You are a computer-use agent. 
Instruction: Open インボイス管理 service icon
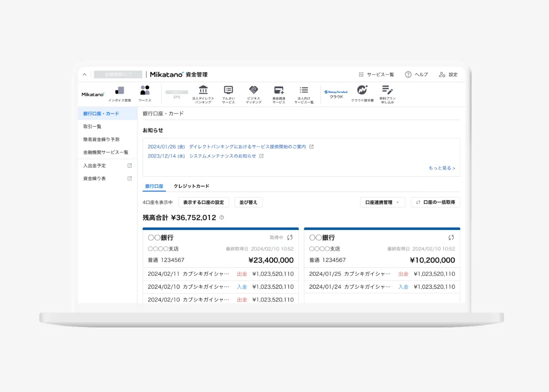[x=119, y=94]
